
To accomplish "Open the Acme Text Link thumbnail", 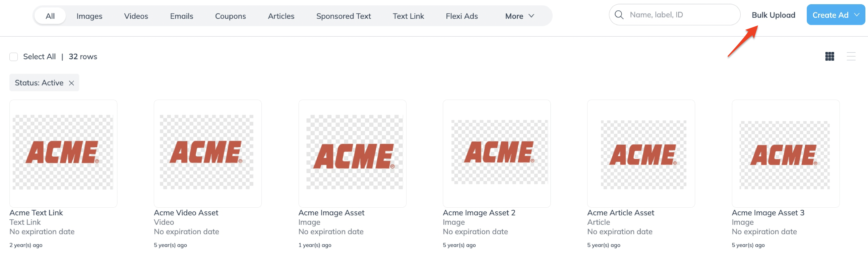I will [63, 153].
